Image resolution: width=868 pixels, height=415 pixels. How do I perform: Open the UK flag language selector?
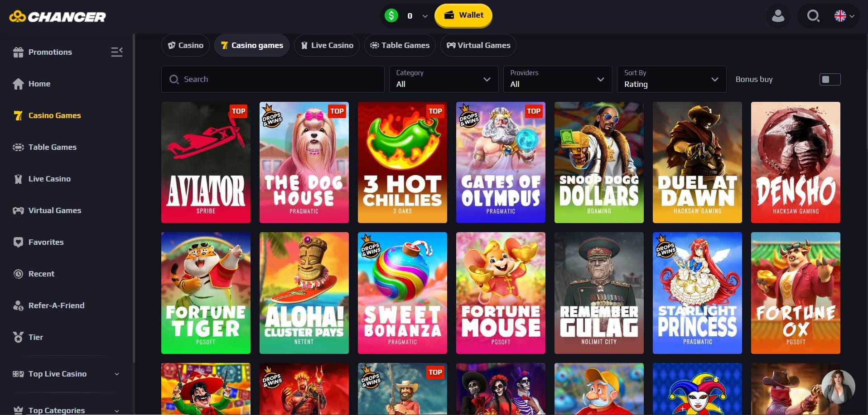(844, 16)
